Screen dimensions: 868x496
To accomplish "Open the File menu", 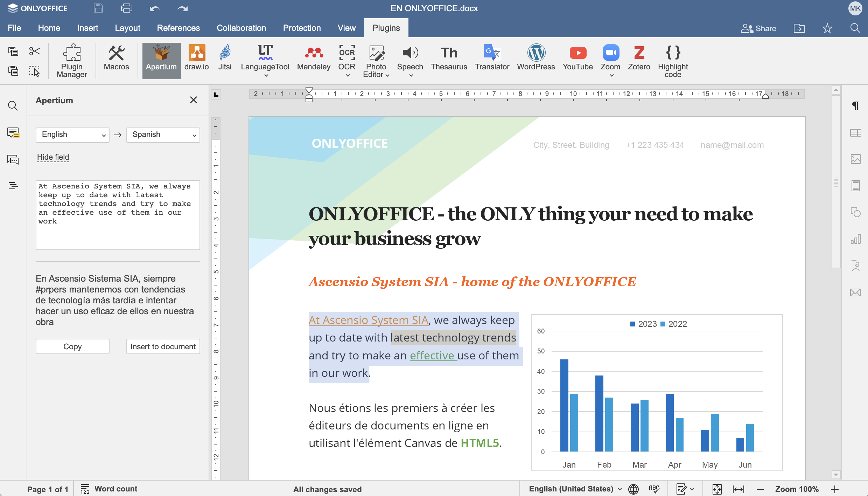I will click(14, 28).
